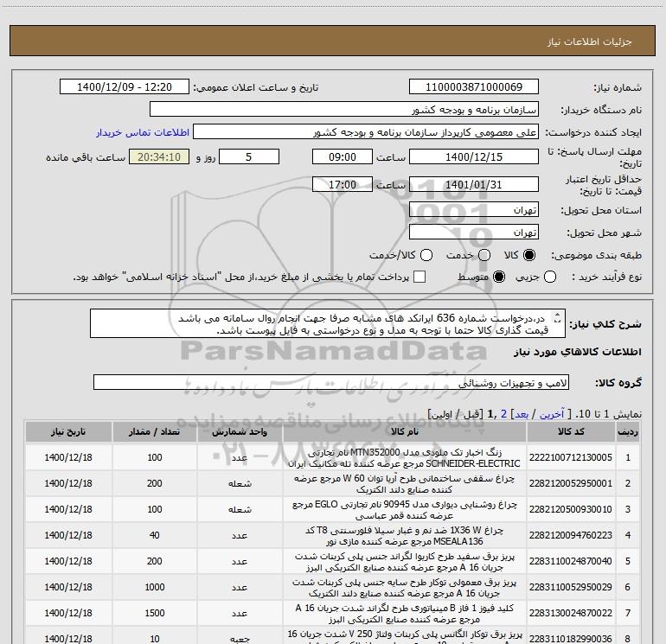Click product code 228212050093​0010 in row 3

tap(571, 509)
